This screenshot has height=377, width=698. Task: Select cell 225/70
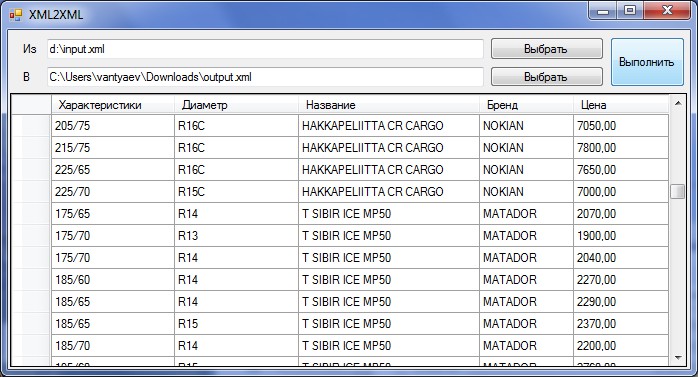tap(113, 191)
